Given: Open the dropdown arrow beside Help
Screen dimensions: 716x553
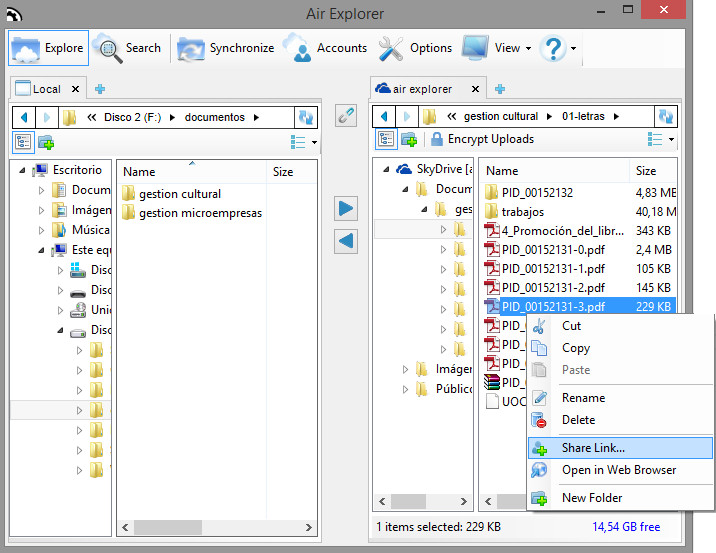Looking at the screenshot, I should coord(574,48).
